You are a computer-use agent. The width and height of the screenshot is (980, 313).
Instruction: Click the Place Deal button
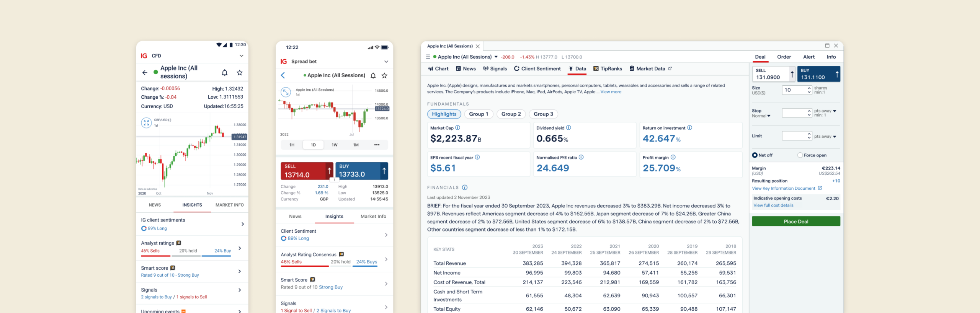click(796, 221)
